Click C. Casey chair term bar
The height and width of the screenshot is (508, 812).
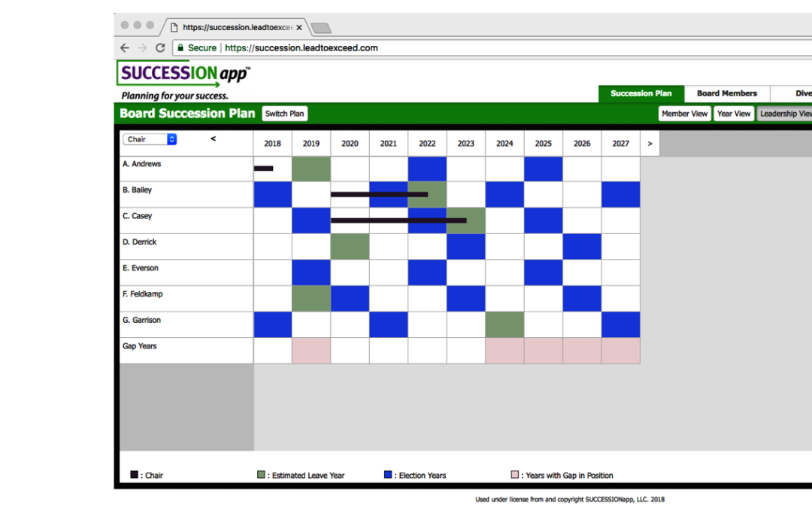pos(398,221)
